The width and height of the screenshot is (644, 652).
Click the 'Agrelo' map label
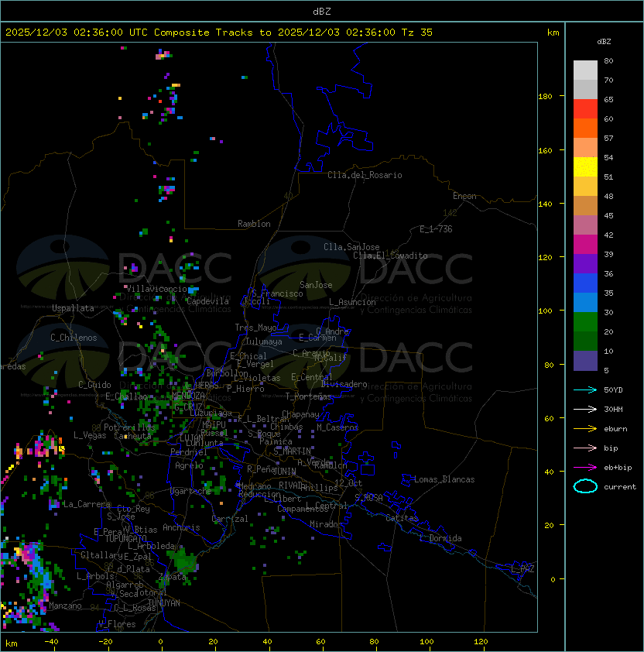point(189,465)
